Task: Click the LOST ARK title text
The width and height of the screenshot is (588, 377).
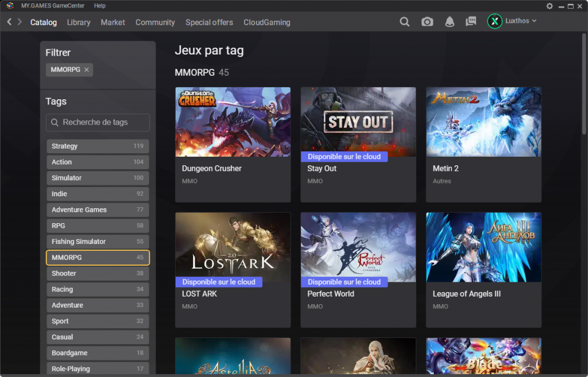Action: pos(199,294)
